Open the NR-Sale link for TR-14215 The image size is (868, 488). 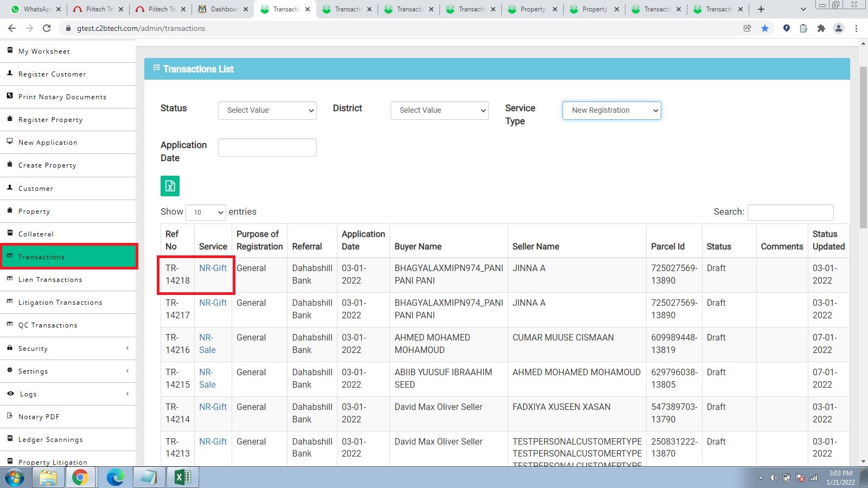[x=207, y=378]
